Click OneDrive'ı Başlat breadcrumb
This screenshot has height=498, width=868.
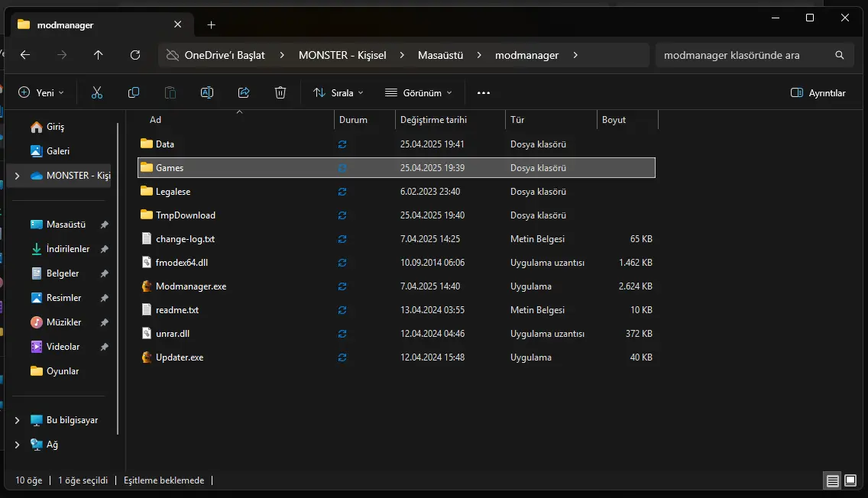pos(224,55)
